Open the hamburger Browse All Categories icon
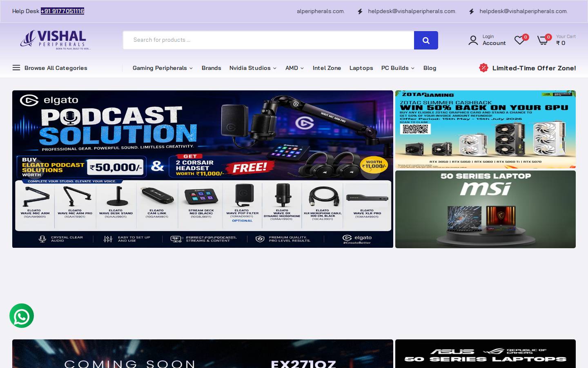This screenshot has width=588, height=368. click(x=16, y=68)
